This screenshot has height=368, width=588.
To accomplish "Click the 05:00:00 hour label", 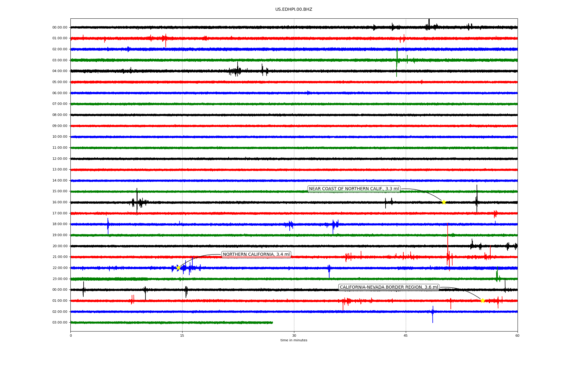I will [x=60, y=82].
